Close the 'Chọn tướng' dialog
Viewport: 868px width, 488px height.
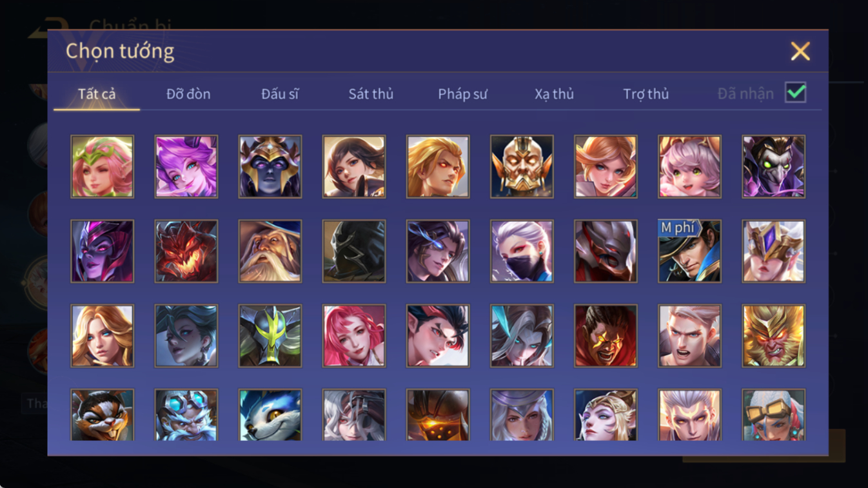(x=800, y=51)
